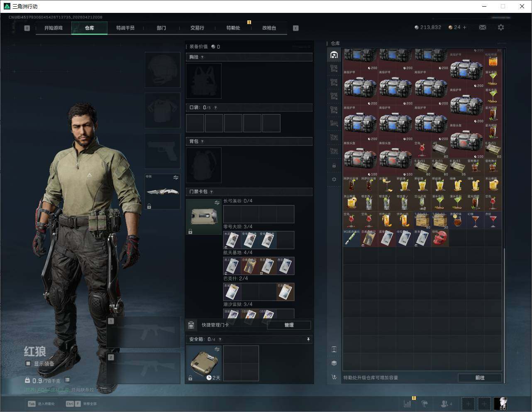Image resolution: width=532 pixels, height=412 pixels.
Task: Click the 管理 keycard button
Action: pyautogui.click(x=289, y=325)
